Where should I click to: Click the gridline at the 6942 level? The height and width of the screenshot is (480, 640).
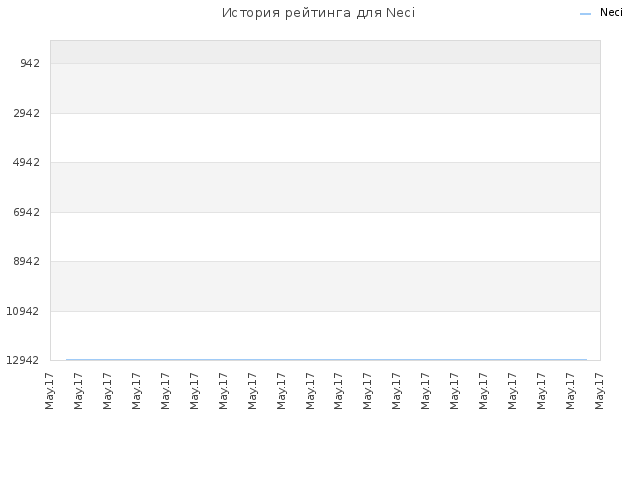(x=325, y=212)
